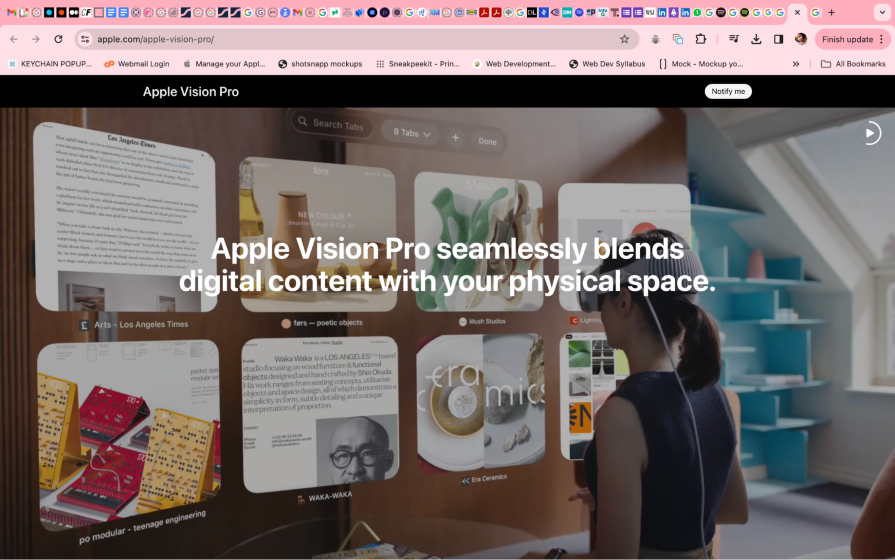Toggle the browser side panel
Viewport: 895px width, 560px height.
[778, 39]
